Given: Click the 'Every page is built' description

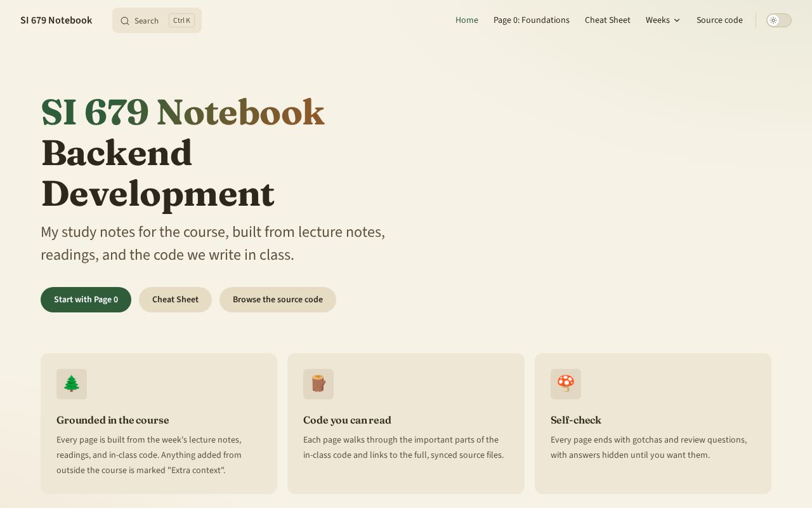Looking at the screenshot, I should [149, 455].
